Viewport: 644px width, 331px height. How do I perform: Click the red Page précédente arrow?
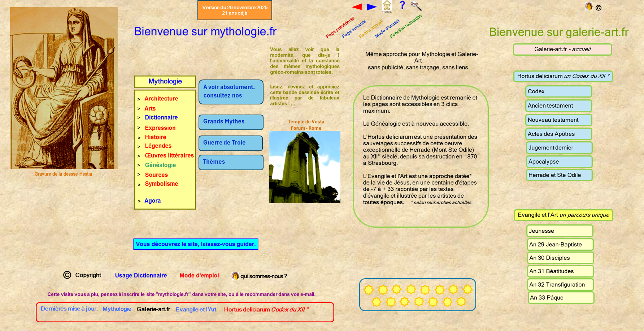click(x=356, y=6)
